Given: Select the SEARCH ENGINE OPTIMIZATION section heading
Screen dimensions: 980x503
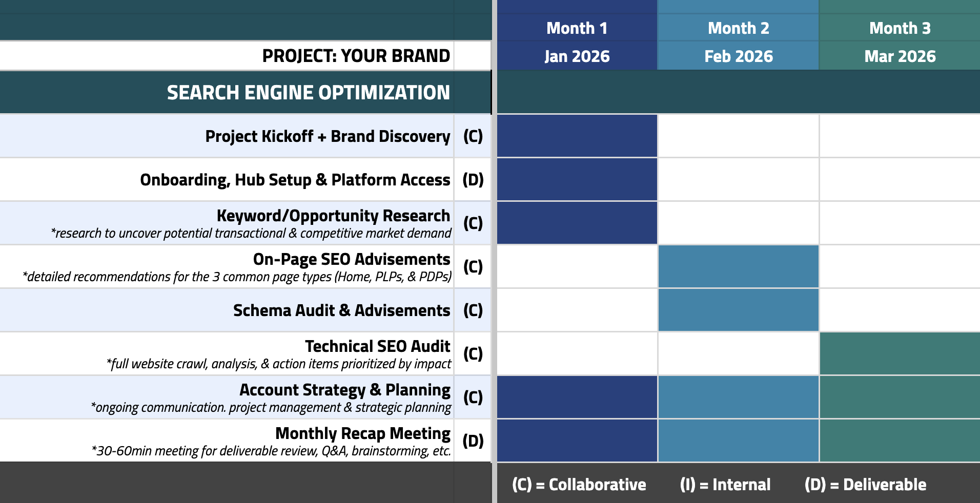Looking at the screenshot, I should coord(308,93).
